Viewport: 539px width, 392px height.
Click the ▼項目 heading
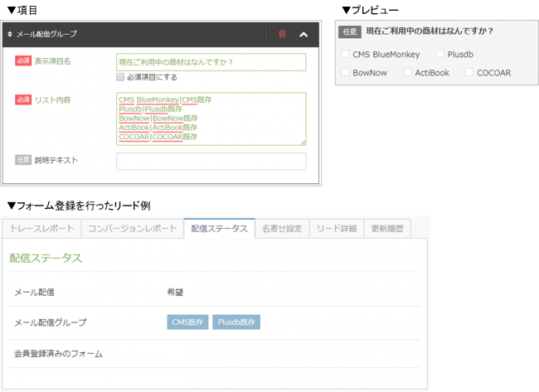tap(22, 10)
